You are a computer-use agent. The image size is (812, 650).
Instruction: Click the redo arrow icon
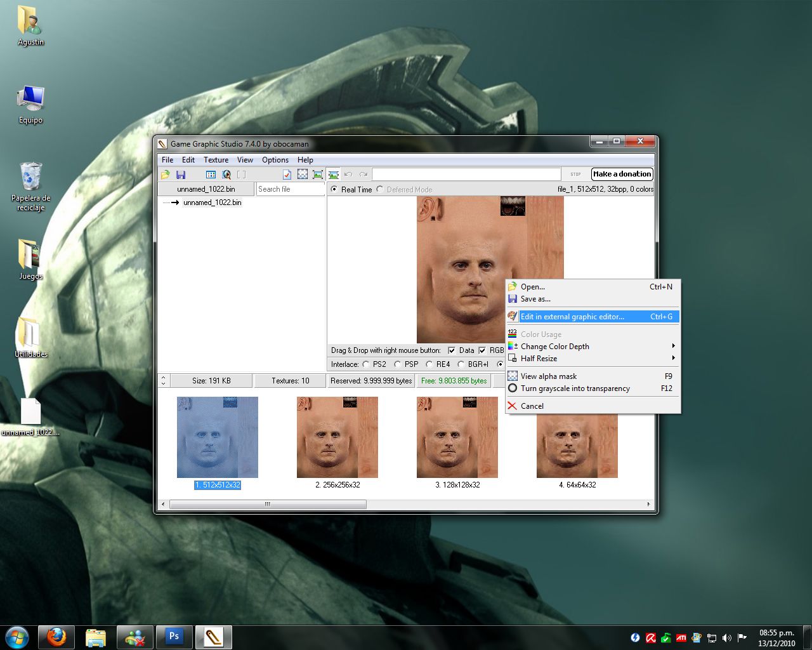pyautogui.click(x=363, y=175)
